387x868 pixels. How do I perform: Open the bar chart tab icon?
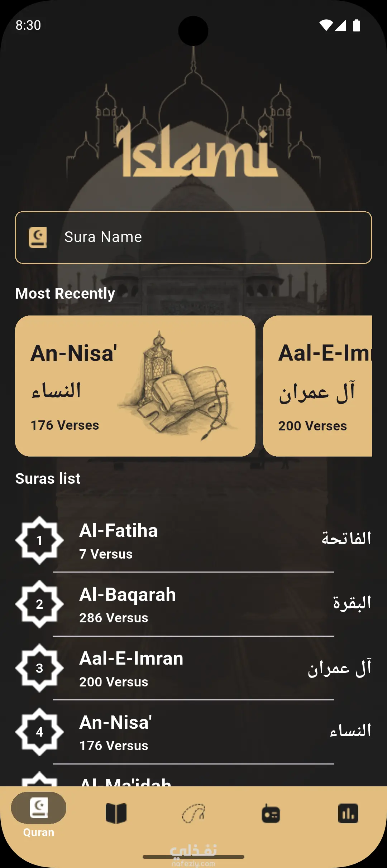coord(348,813)
